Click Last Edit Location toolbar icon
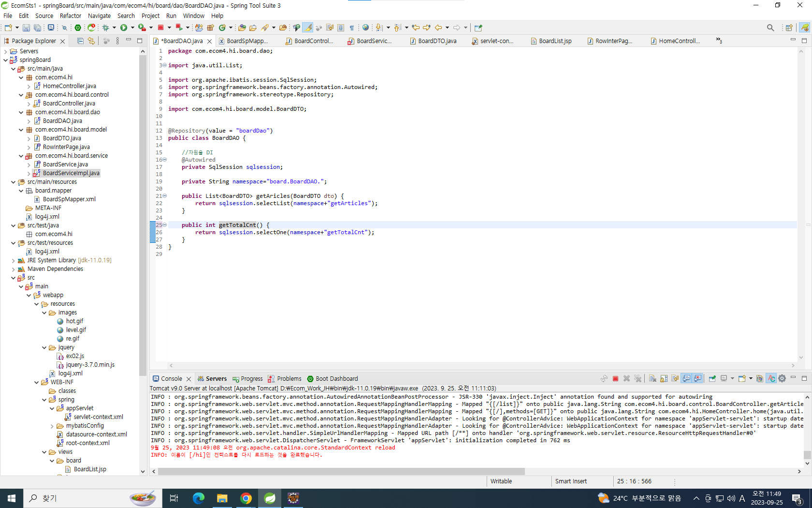 click(415, 28)
